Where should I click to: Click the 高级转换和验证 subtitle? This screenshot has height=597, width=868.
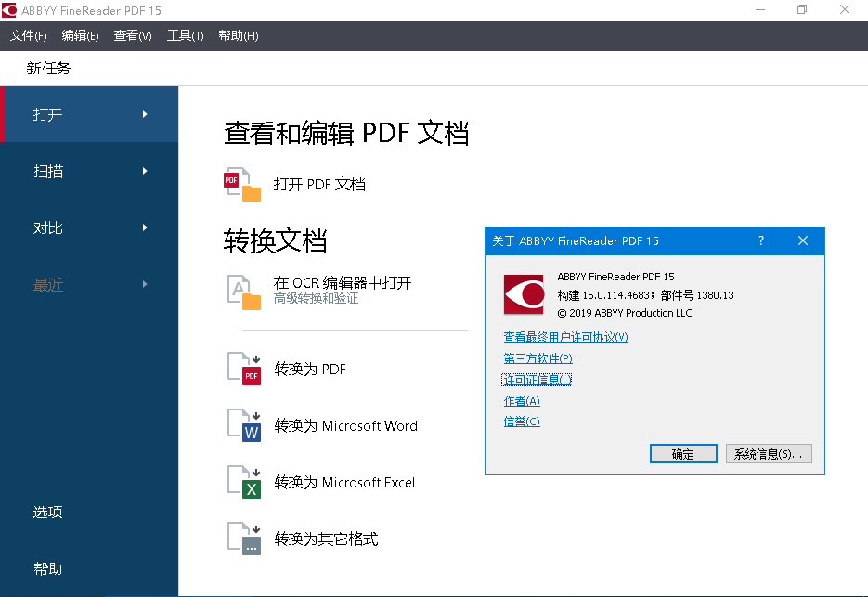pos(316,299)
